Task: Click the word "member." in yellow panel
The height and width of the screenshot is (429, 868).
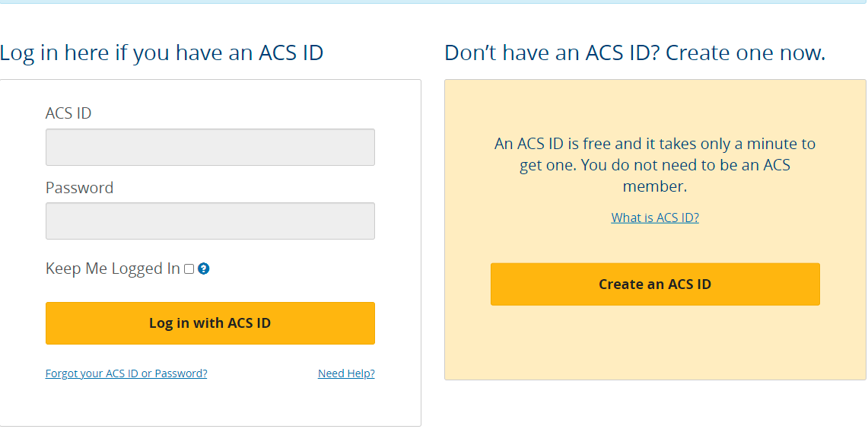Action: click(x=655, y=186)
